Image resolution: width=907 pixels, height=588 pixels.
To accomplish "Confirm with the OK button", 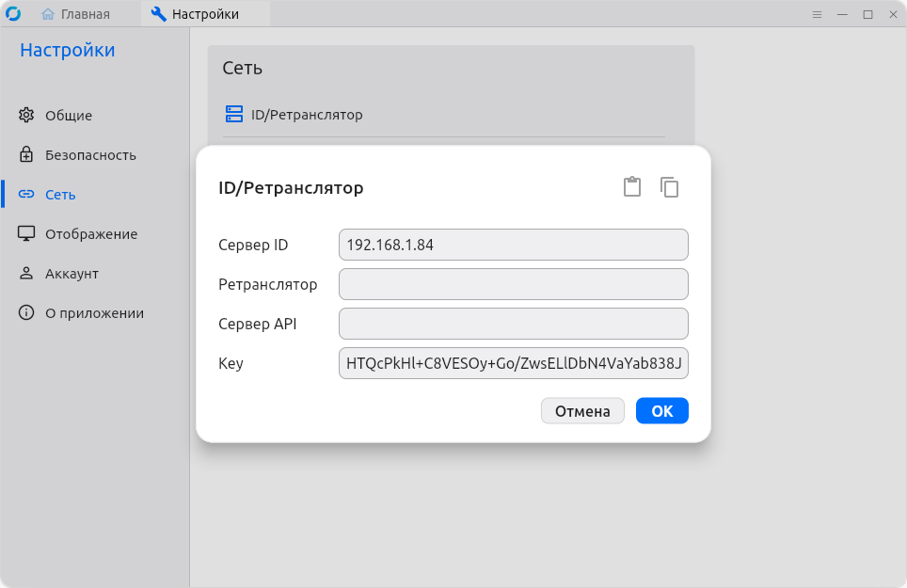I will [x=661, y=411].
